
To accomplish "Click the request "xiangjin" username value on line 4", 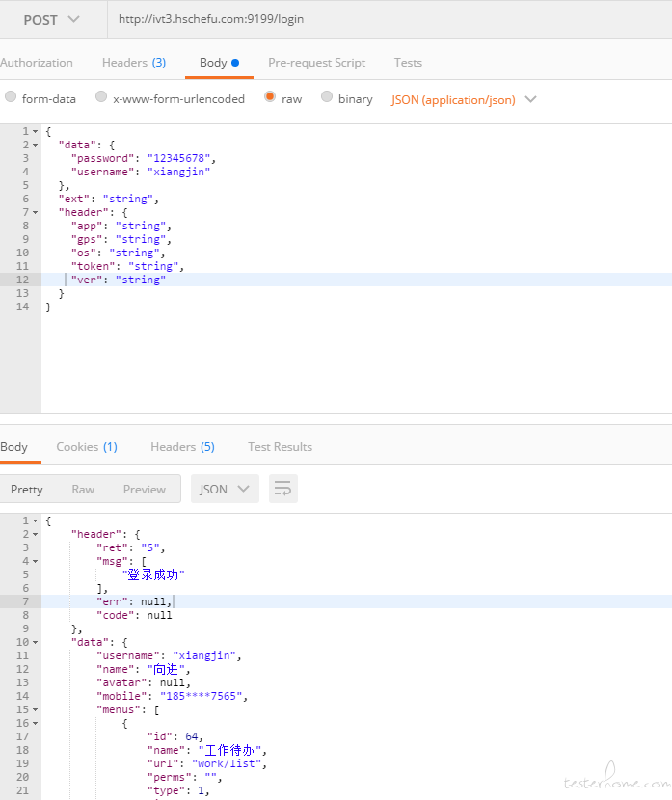I will pos(178,172).
